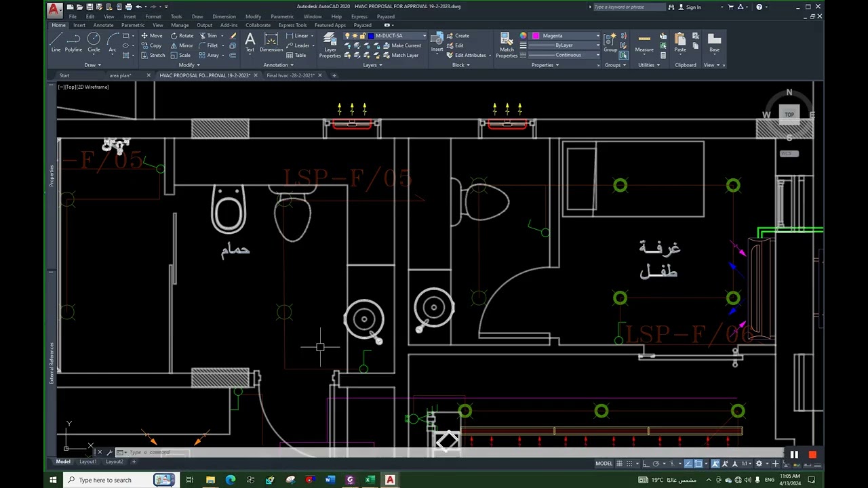868x488 pixels.
Task: Click the Save icon in quick access toolbar
Action: pos(89,7)
